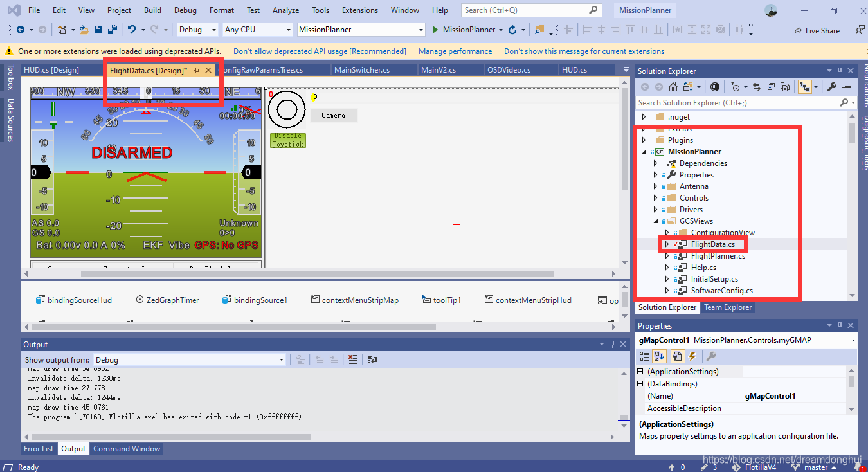
Task: Open Live Share
Action: click(x=816, y=30)
